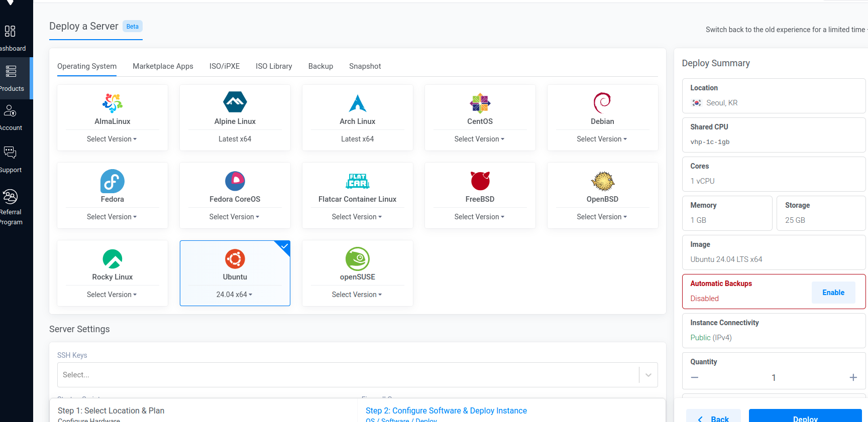The width and height of the screenshot is (868, 422).
Task: Open Ubuntu 24.04 x64 version dropdown
Action: tap(235, 295)
